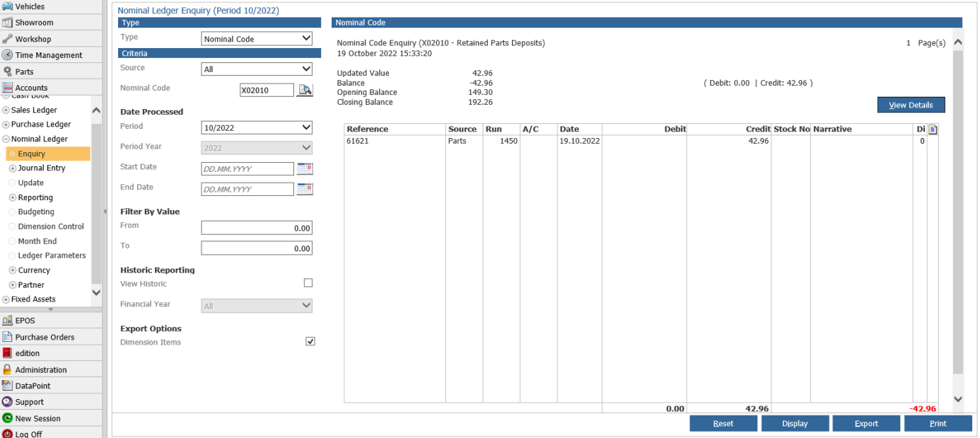
Task: Click the Accounts module icon
Action: [x=7, y=88]
